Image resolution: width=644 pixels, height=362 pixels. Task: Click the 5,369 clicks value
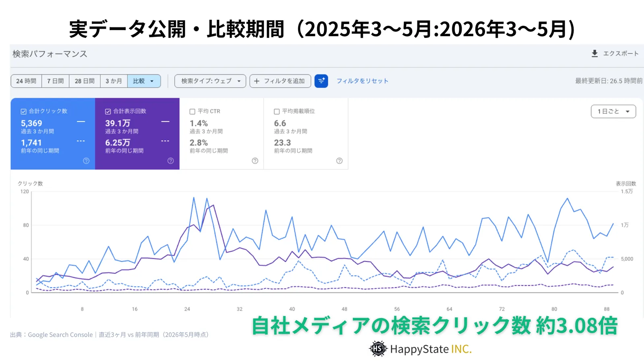tap(31, 123)
